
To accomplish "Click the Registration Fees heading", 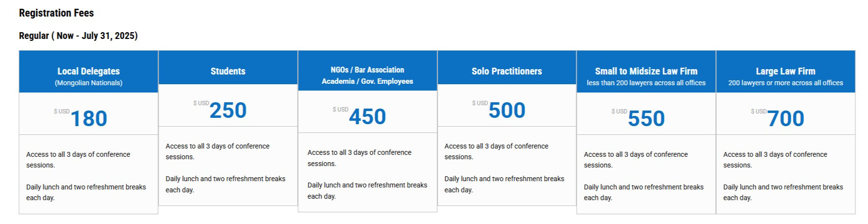I will pos(57,13).
